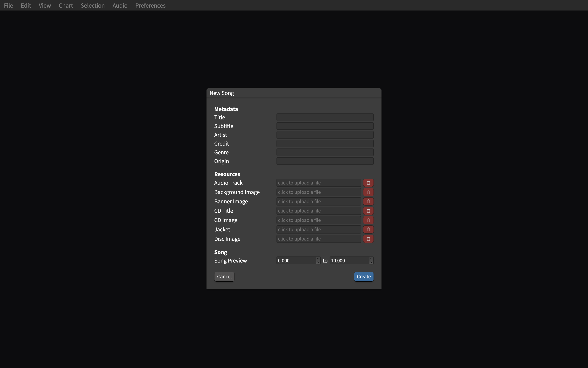The width and height of the screenshot is (588, 368).
Task: Focus the Origin text field
Action: click(325, 161)
